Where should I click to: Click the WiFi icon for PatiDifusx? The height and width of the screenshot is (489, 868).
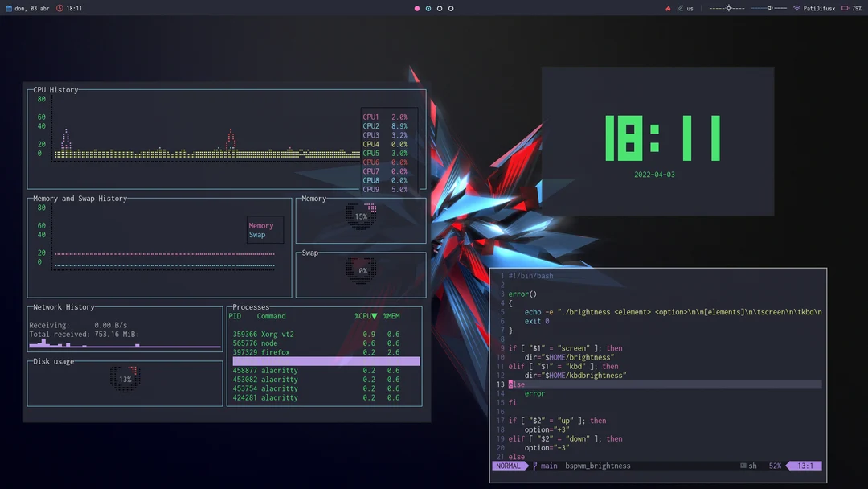pos(796,8)
